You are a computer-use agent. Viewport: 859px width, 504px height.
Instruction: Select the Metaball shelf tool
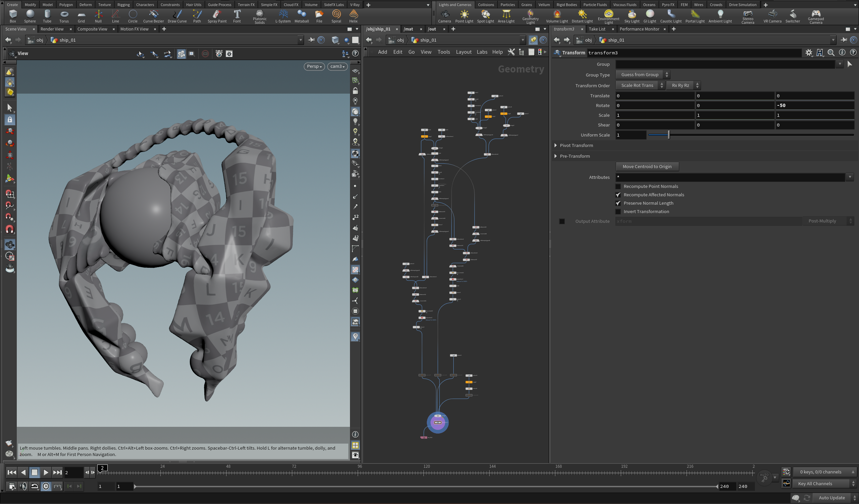coord(301,16)
